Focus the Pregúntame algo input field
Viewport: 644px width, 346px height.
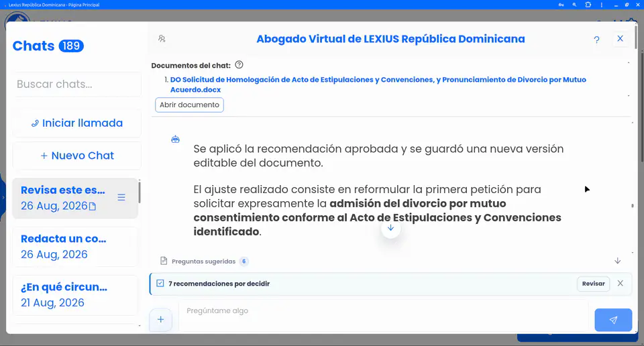[x=383, y=315]
